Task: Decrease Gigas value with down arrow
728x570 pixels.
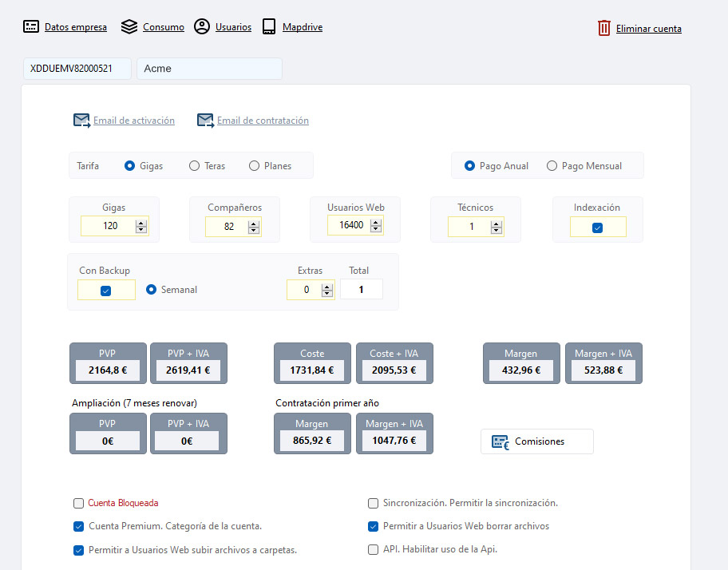Action: (141, 230)
